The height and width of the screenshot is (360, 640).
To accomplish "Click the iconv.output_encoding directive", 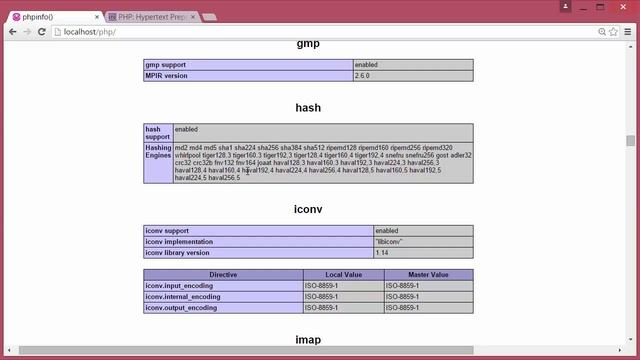I will pyautogui.click(x=223, y=308).
